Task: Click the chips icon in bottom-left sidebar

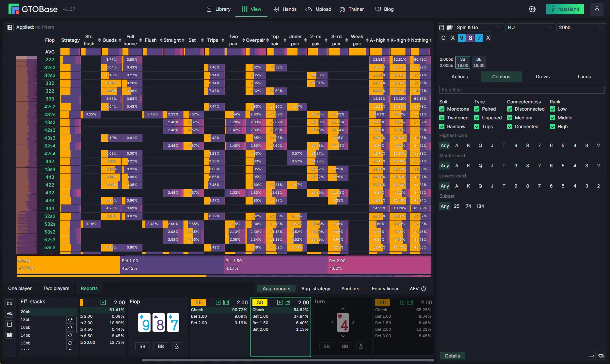Action: (x=9, y=314)
